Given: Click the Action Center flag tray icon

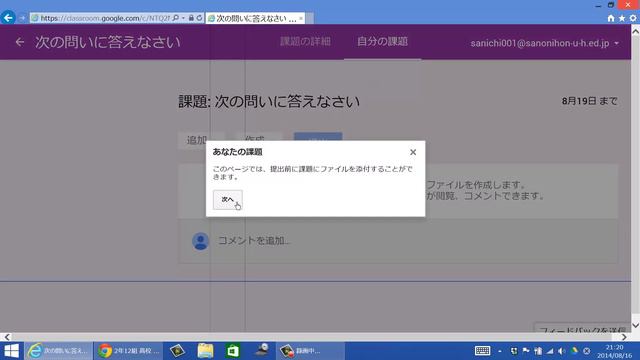Looking at the screenshot, I should pyautogui.click(x=526, y=351).
